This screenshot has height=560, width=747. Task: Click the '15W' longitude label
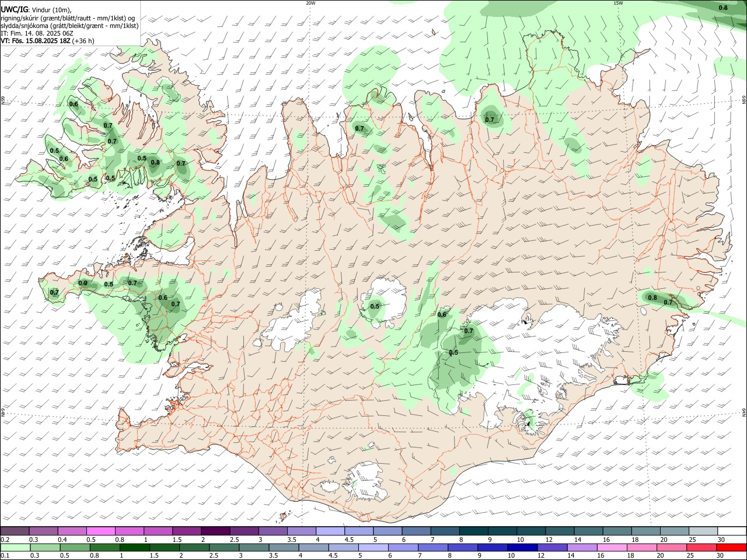pos(618,3)
